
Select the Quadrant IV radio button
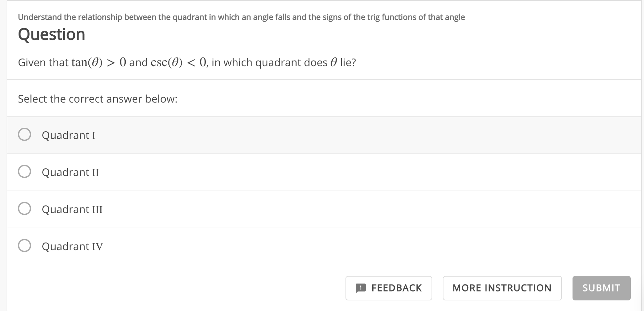point(24,246)
